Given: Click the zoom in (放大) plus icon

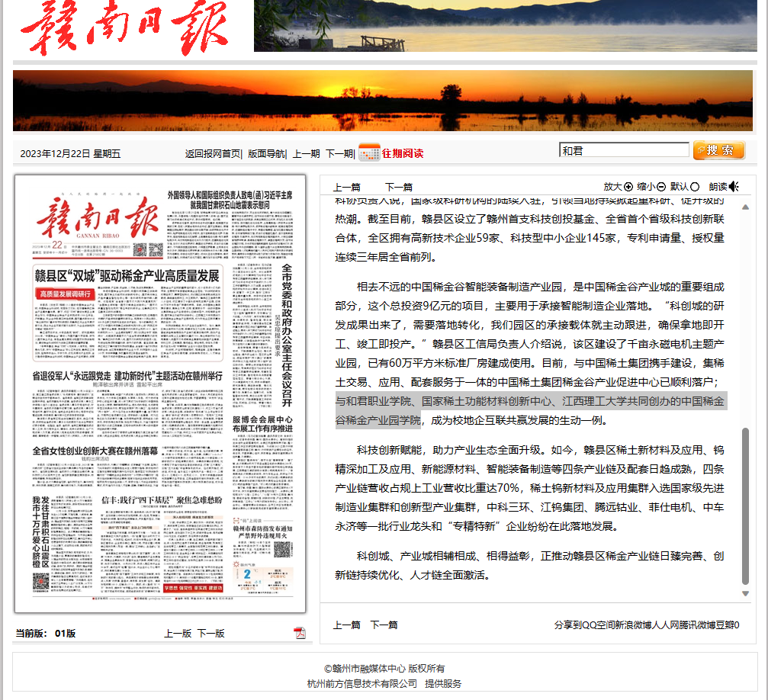Looking at the screenshot, I should click(x=628, y=187).
